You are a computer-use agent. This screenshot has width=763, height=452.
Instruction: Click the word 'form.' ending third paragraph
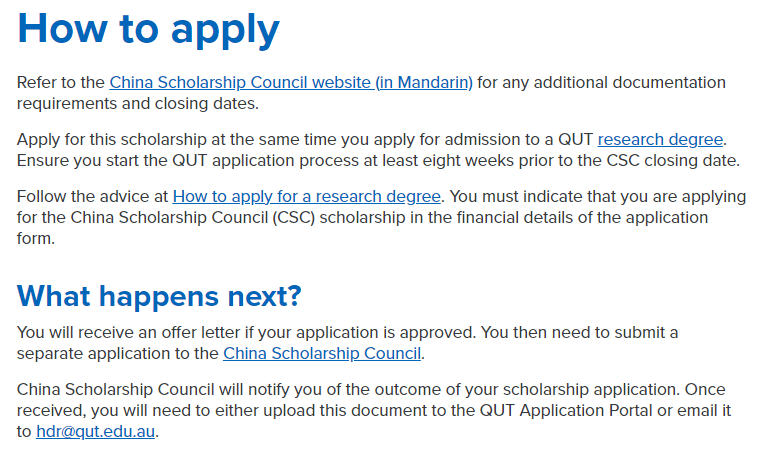[36, 238]
